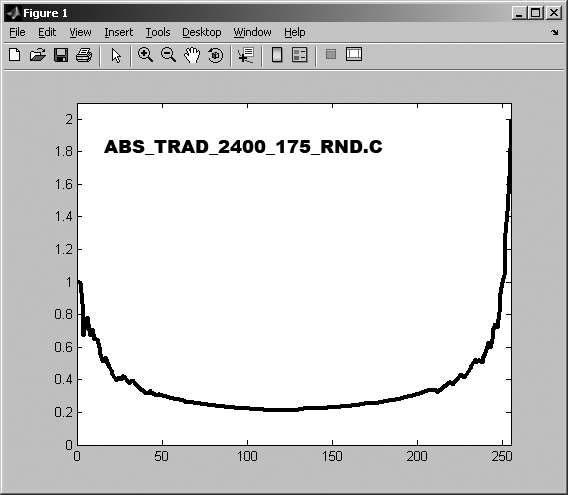
Task: Open the Edit menu
Action: click(x=47, y=32)
